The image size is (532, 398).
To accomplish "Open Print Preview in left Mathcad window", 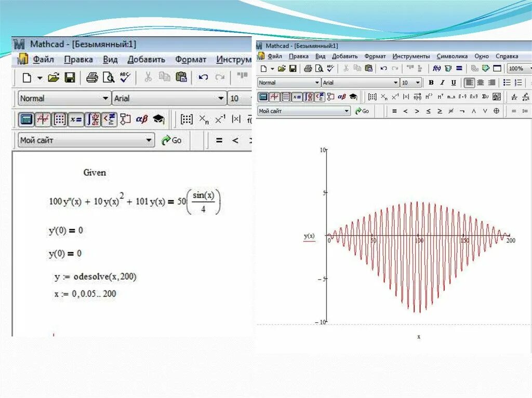I will (109, 77).
